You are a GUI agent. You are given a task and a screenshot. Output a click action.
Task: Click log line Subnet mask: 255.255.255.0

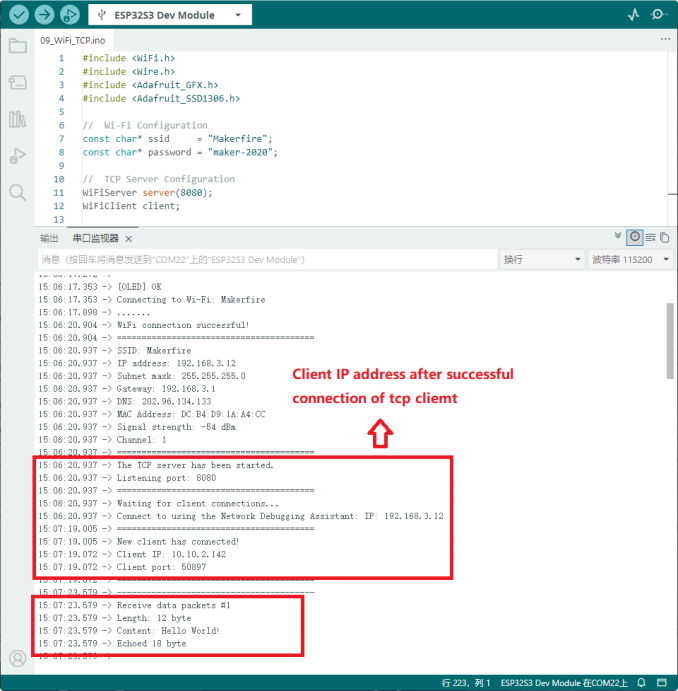(142, 376)
